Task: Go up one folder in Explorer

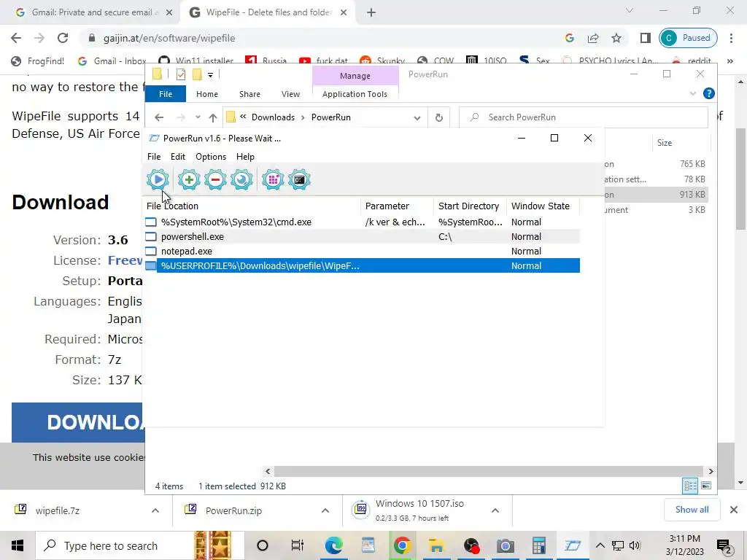Action: point(213,117)
